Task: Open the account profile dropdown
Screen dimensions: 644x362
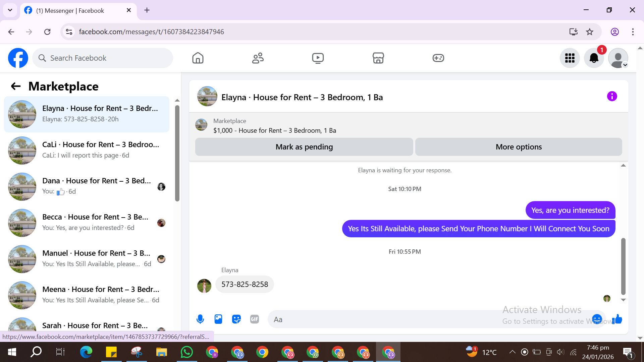Action: (x=618, y=58)
